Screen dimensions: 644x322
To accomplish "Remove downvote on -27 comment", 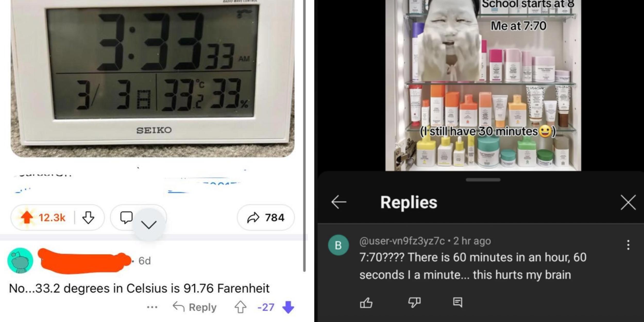I will tap(288, 307).
